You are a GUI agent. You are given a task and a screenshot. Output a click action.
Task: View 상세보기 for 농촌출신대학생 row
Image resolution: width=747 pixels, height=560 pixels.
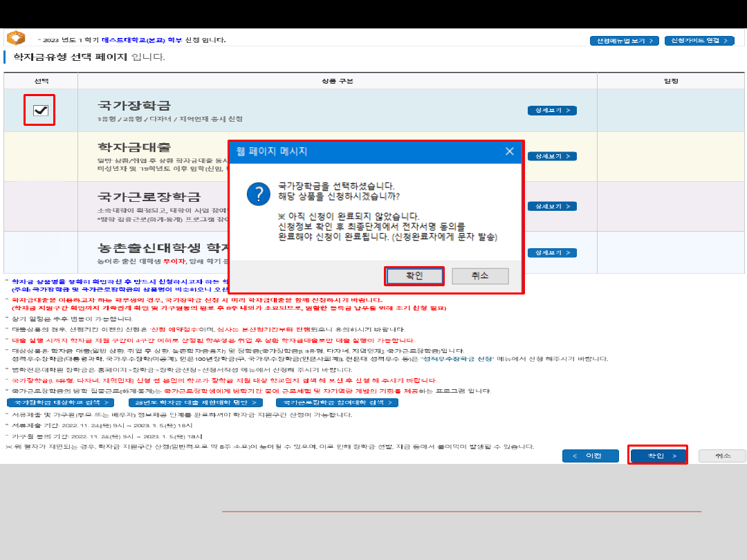click(x=551, y=253)
